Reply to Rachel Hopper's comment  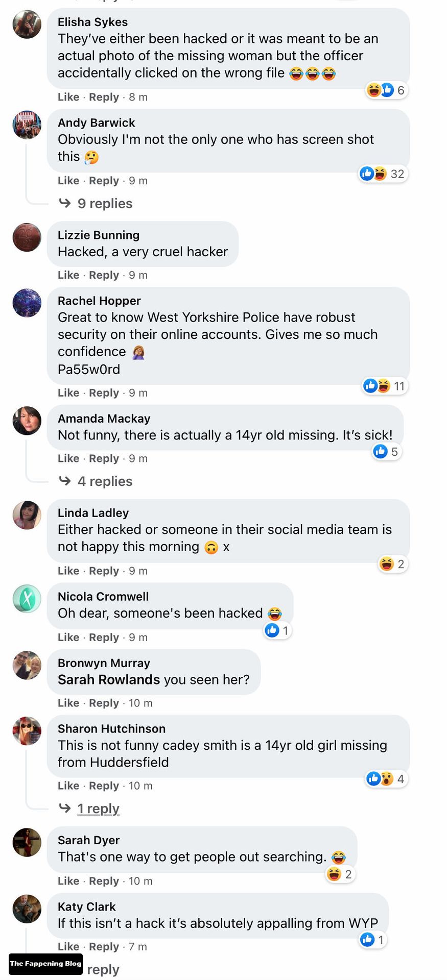[104, 393]
